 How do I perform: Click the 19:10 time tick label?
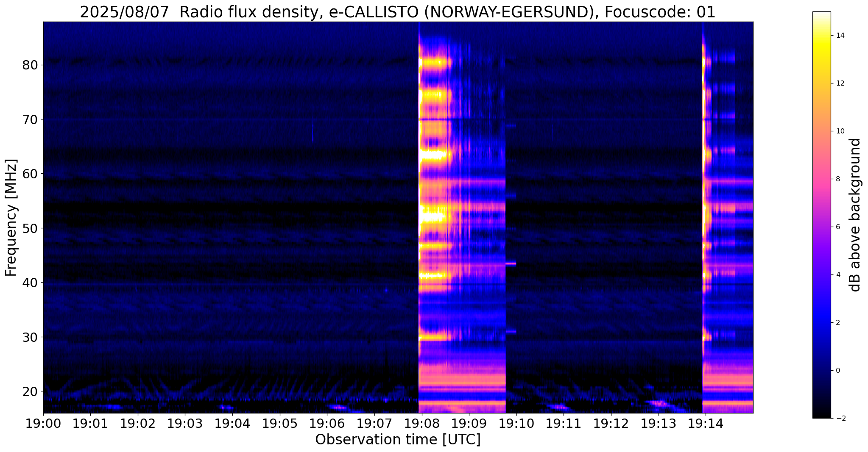click(516, 423)
